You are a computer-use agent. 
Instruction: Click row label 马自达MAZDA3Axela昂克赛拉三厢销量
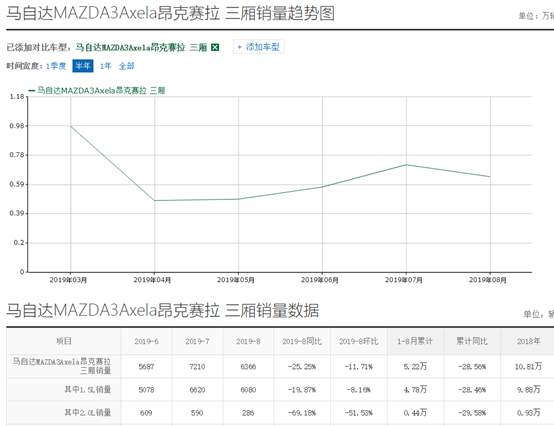click(x=62, y=366)
